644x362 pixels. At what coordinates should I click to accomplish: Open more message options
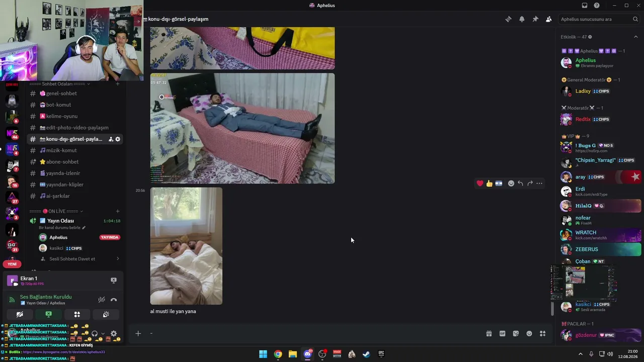pyautogui.click(x=539, y=184)
